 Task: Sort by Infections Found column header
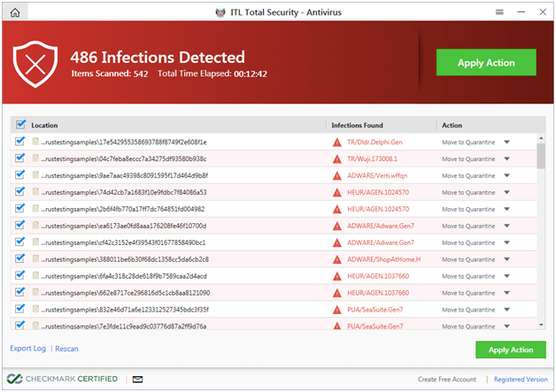click(x=357, y=126)
